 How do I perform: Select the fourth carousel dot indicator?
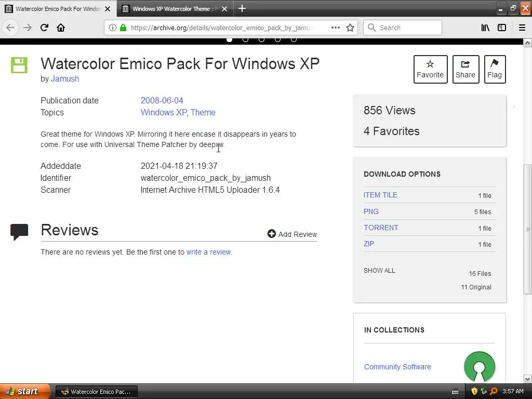pos(277,39)
